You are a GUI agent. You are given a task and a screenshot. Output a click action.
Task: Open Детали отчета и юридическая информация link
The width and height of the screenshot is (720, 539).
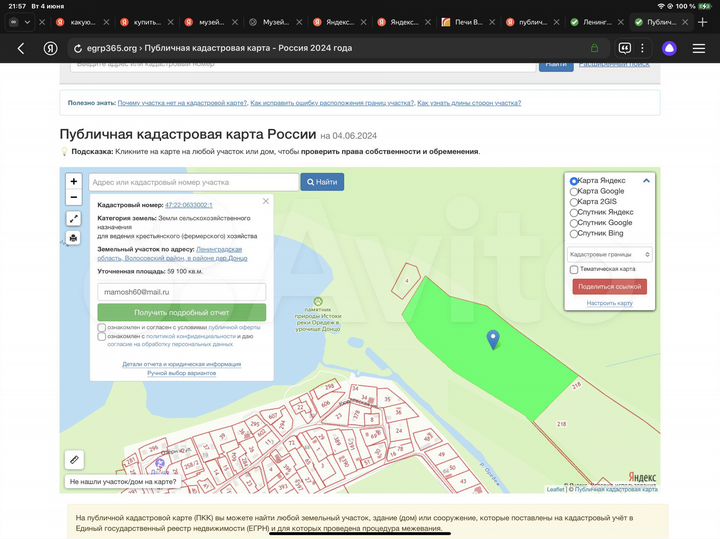pos(181,364)
